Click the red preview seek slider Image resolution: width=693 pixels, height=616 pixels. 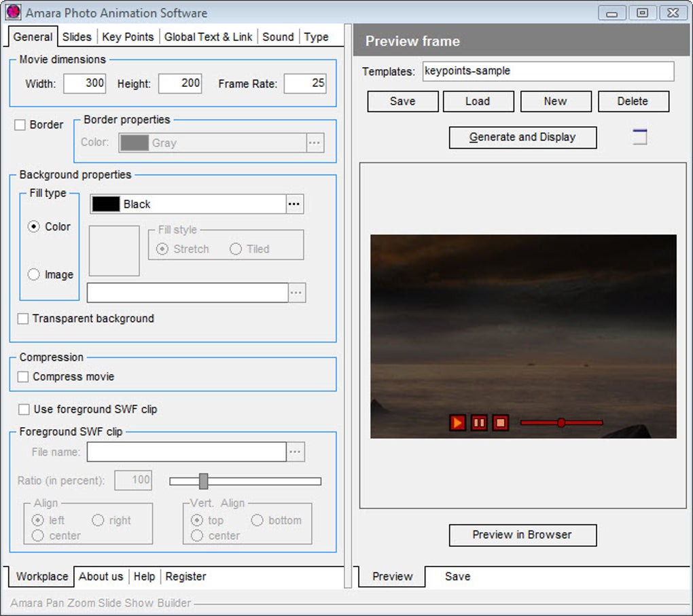561,423
